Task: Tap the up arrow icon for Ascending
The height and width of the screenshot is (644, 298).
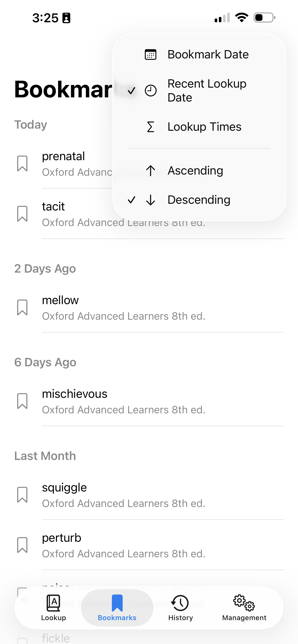Action: tap(151, 171)
